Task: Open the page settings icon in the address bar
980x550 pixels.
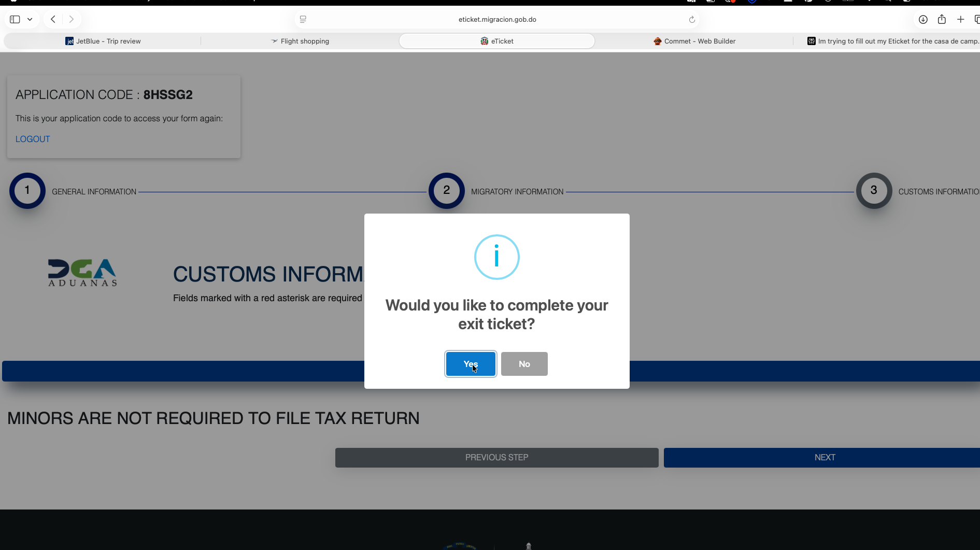Action: pyautogui.click(x=303, y=19)
